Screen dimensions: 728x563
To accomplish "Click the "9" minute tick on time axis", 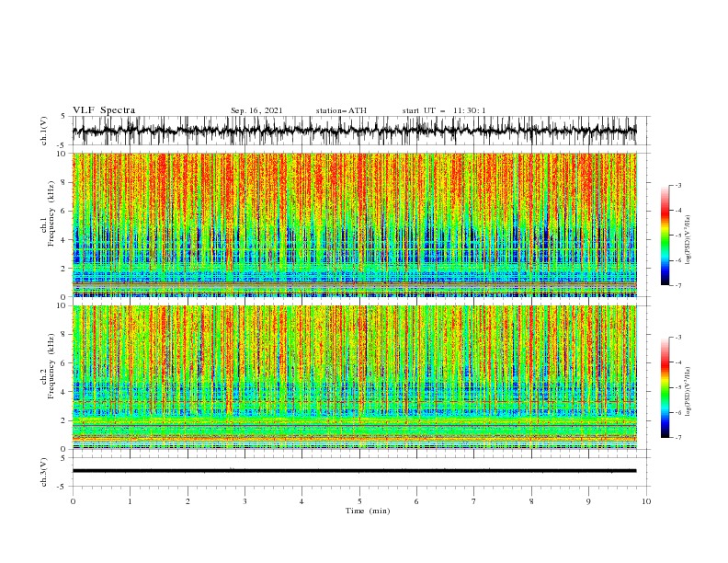I will click(588, 501).
